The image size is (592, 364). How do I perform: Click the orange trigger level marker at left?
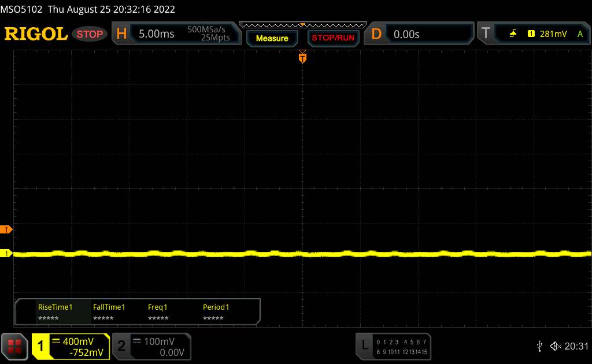pyautogui.click(x=6, y=229)
